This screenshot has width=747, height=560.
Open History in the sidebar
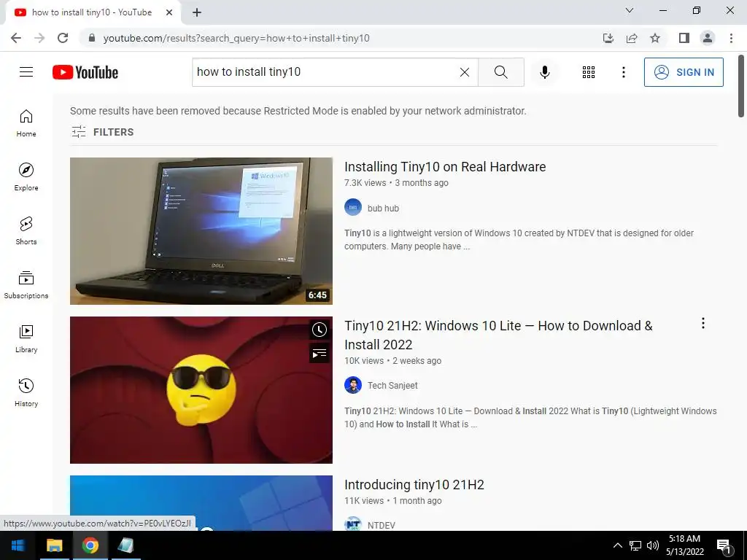coord(26,392)
